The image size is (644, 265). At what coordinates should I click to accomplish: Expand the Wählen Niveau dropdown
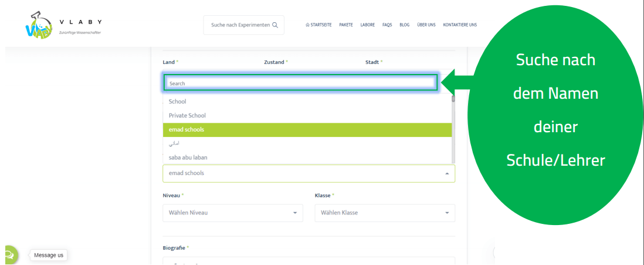[232, 213]
